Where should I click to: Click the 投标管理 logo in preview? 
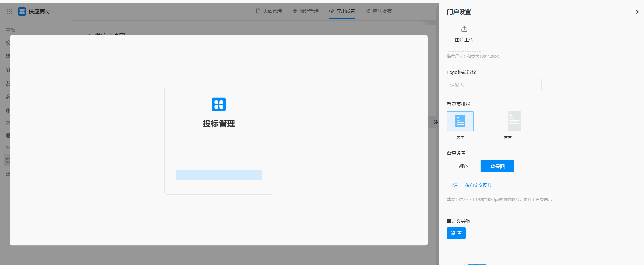218,104
